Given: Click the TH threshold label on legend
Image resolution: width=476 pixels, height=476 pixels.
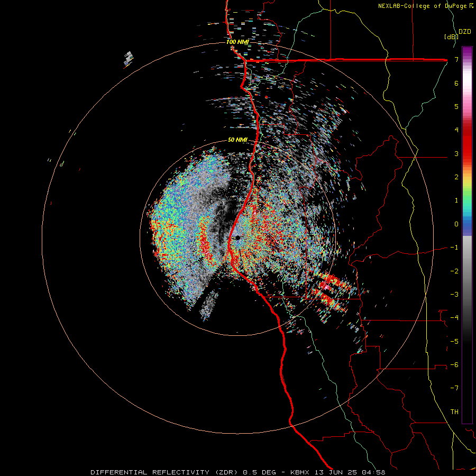Looking at the screenshot, I should click(x=454, y=412).
